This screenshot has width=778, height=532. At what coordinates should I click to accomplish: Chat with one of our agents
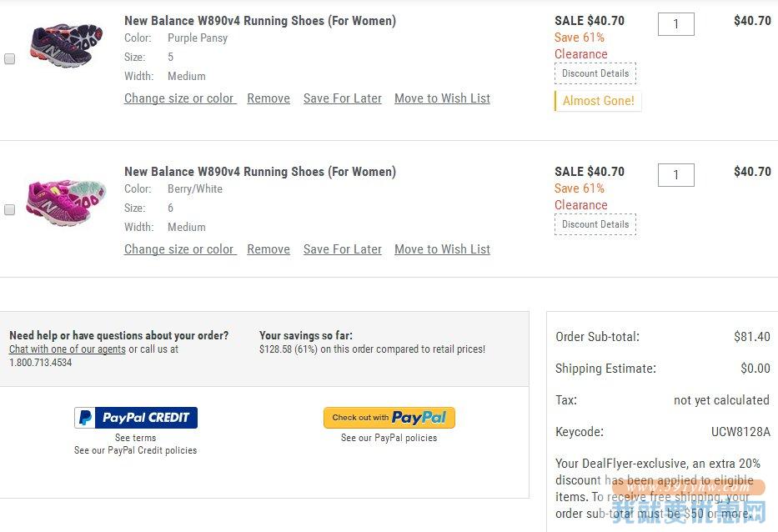click(x=68, y=349)
